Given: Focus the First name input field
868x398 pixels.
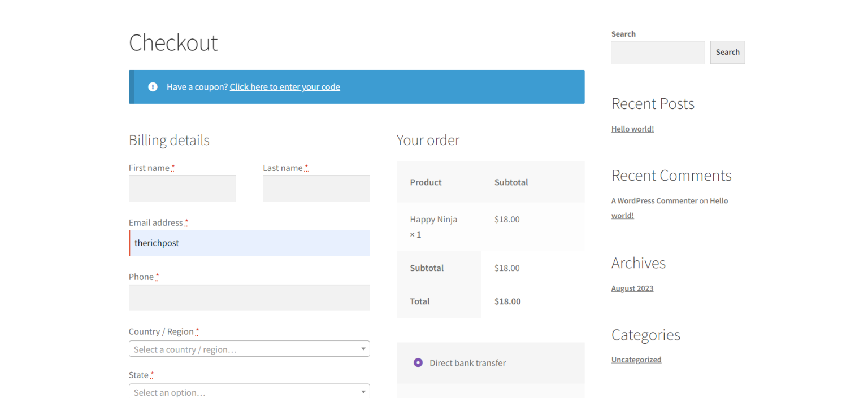Looking at the screenshot, I should click(183, 188).
